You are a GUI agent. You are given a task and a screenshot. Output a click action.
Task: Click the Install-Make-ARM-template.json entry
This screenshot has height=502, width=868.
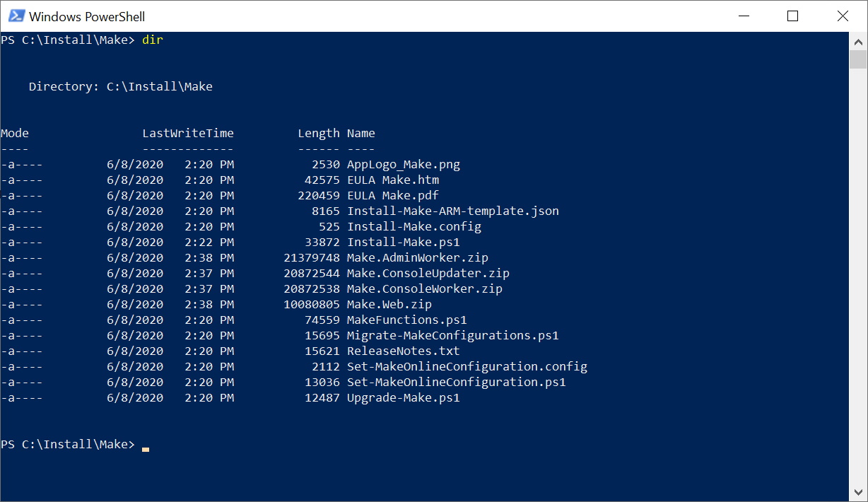tap(452, 211)
